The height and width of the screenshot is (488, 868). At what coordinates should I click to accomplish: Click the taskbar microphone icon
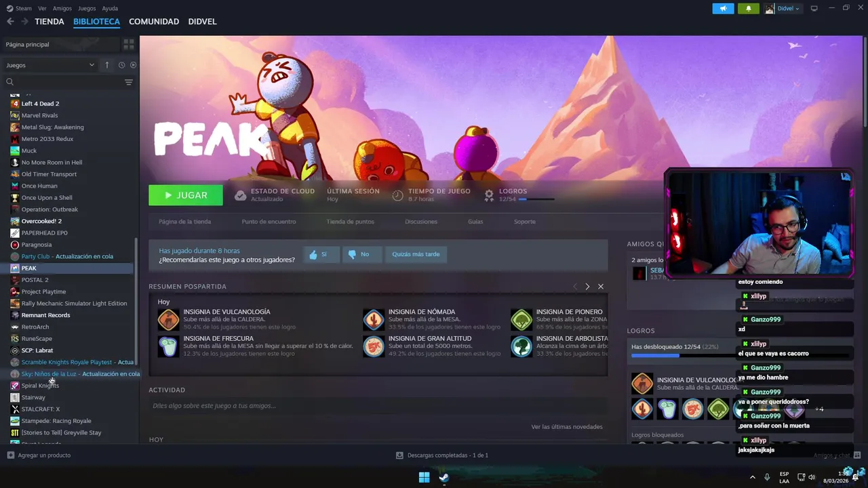(x=767, y=477)
